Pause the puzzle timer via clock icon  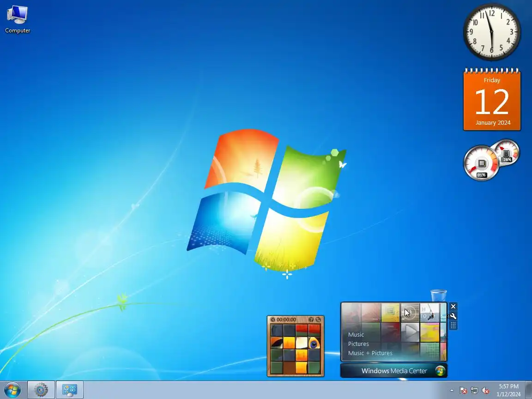(x=273, y=320)
